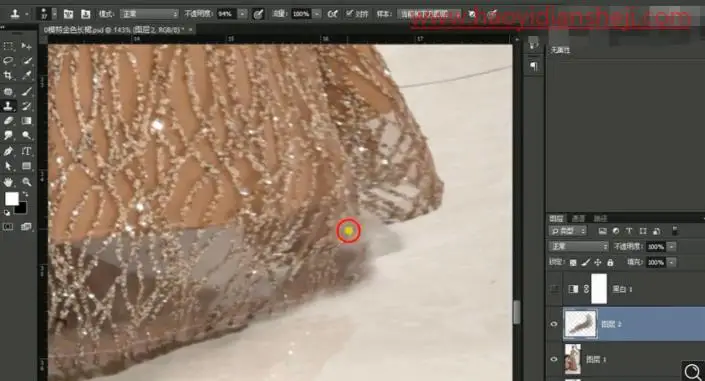Select the Move tool

27,46
